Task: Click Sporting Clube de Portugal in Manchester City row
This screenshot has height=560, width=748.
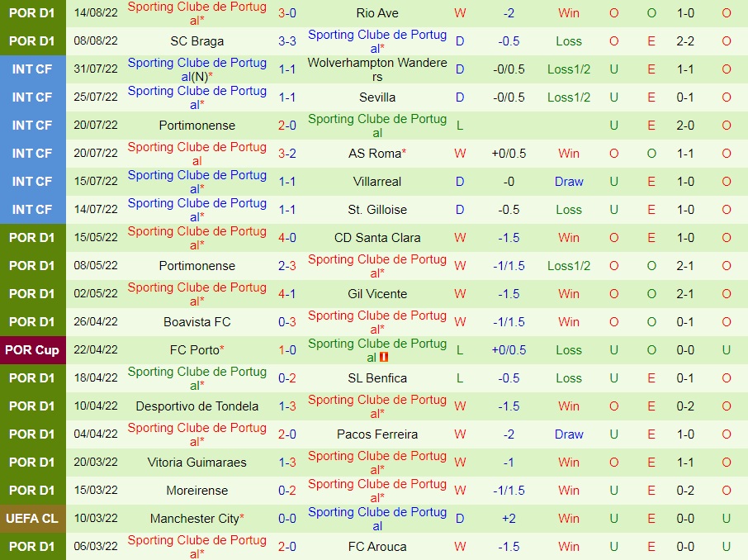Action: pyautogui.click(x=376, y=519)
